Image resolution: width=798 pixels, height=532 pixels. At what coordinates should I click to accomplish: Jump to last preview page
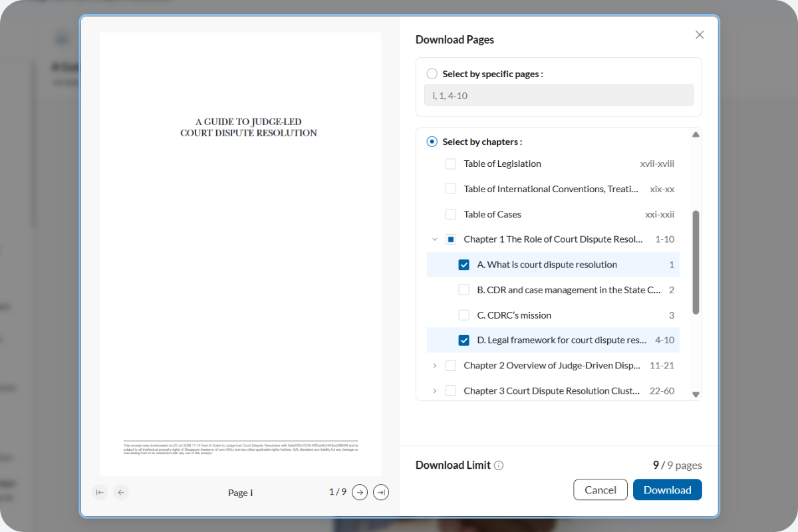pos(381,492)
